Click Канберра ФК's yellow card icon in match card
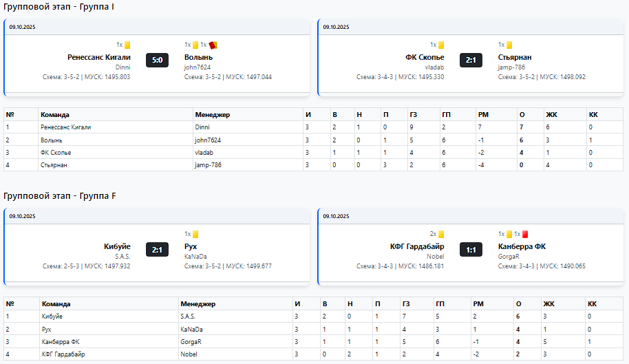 [x=509, y=235]
